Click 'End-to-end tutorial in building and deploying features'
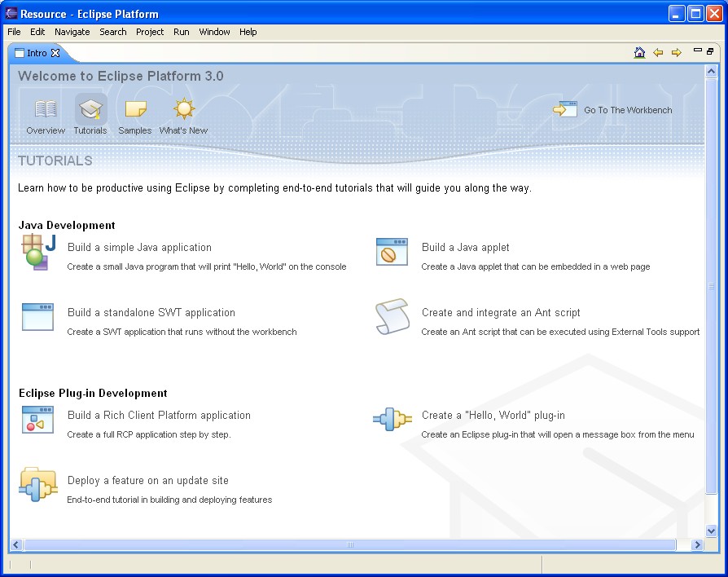 [169, 500]
